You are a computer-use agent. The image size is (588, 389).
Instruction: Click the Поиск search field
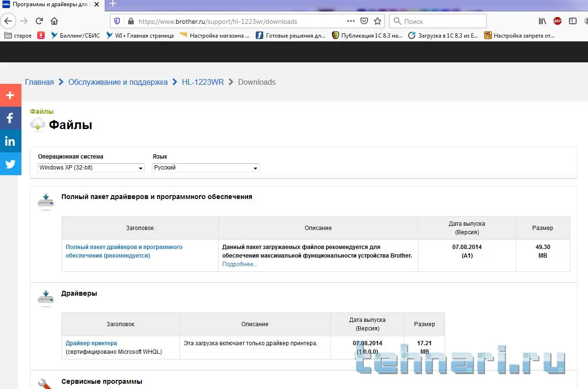438,21
